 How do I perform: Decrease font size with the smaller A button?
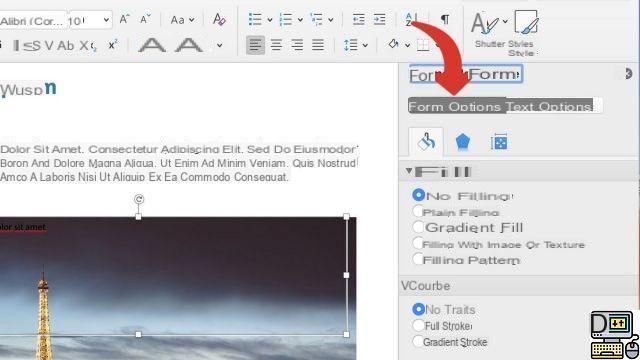pyautogui.click(x=145, y=19)
